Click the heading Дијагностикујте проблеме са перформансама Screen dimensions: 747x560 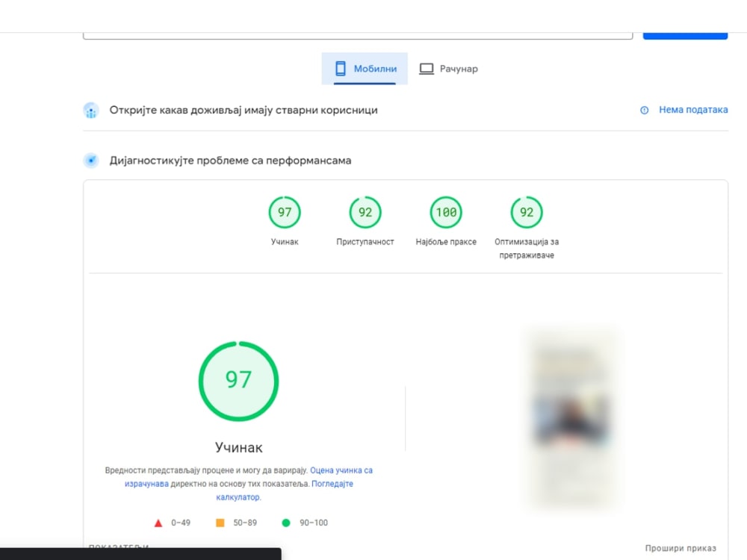coord(231,161)
